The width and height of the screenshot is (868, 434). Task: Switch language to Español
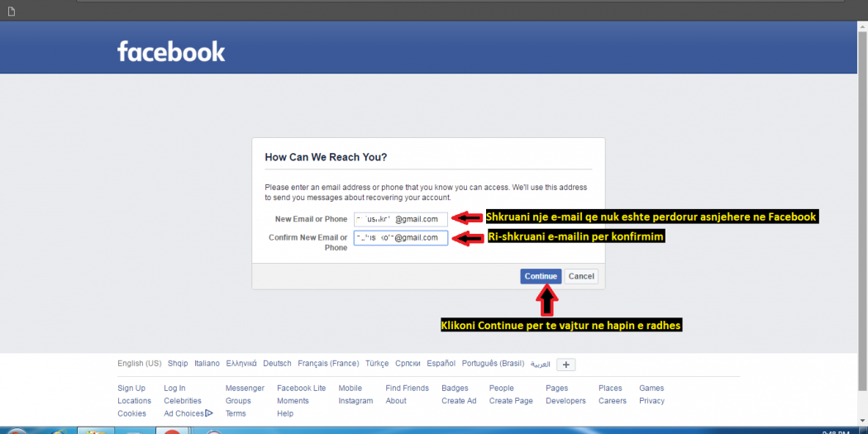point(441,364)
